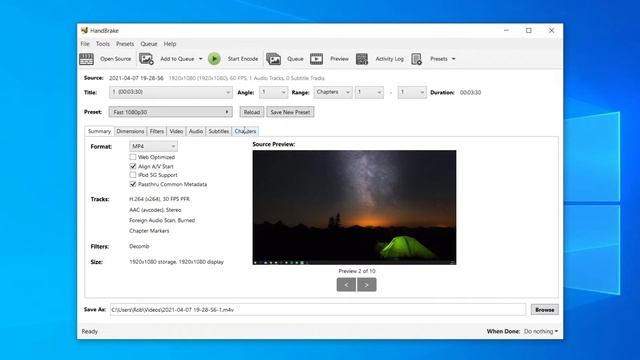640x360 pixels.
Task: Enable Web Optimized checkbox
Action: pos(133,157)
